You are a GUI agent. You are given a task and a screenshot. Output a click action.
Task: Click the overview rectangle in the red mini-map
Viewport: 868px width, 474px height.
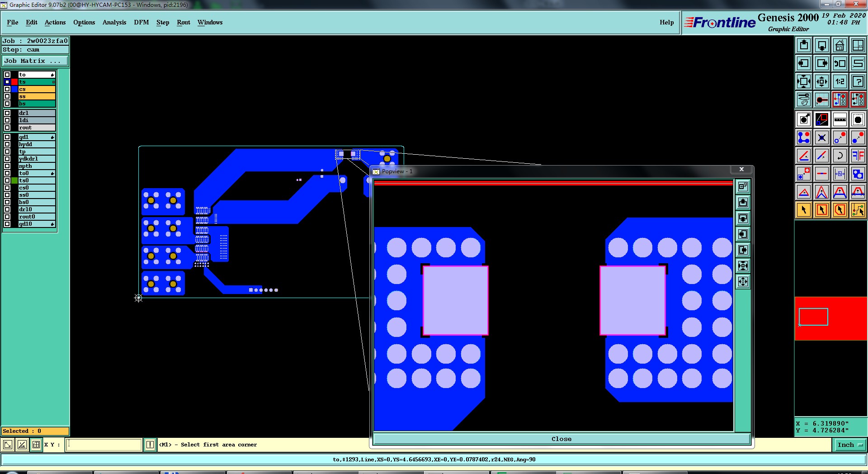[x=813, y=317]
